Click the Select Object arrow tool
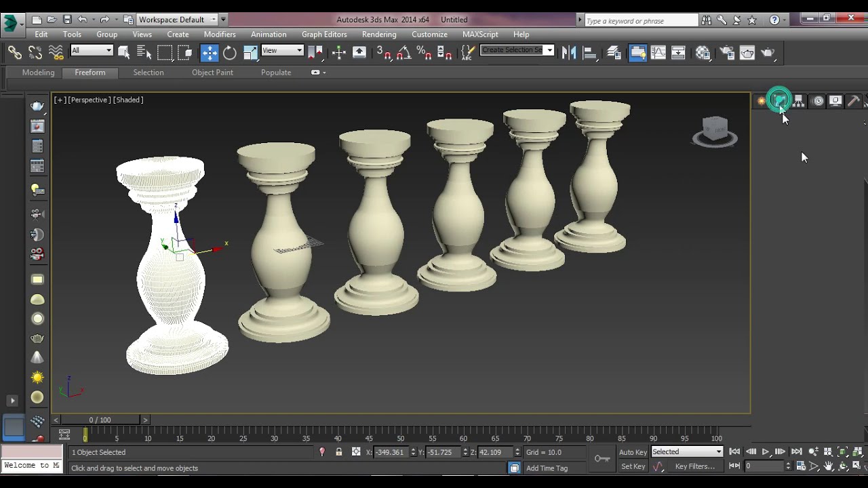Image resolution: width=868 pixels, height=488 pixels. [x=124, y=52]
